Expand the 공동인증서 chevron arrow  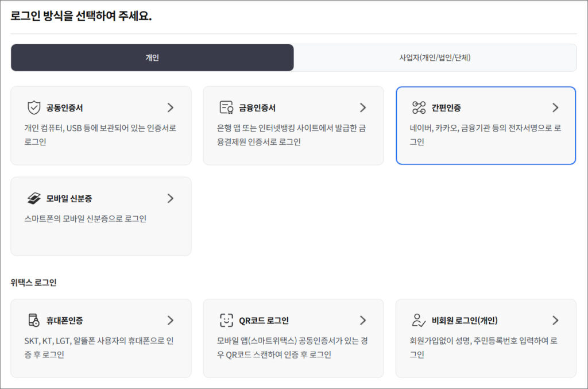[x=170, y=107]
